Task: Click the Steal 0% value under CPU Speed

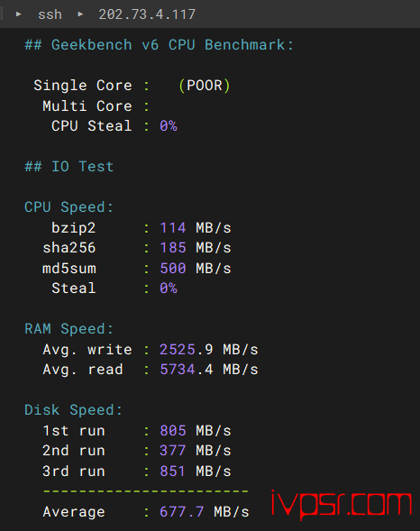Action: [x=169, y=288]
